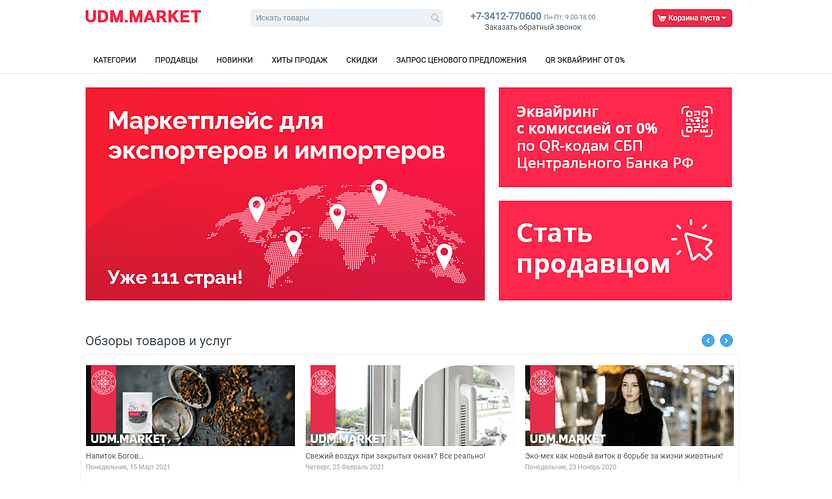Screen dimensions: 832x499
Task: Go to previous reviews with left arrow
Action: pyautogui.click(x=708, y=340)
